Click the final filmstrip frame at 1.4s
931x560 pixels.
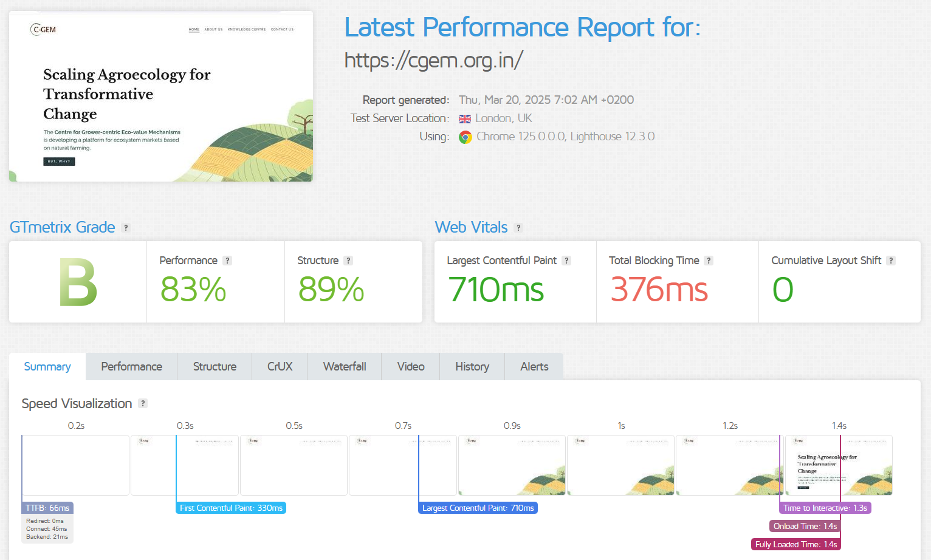click(x=839, y=465)
